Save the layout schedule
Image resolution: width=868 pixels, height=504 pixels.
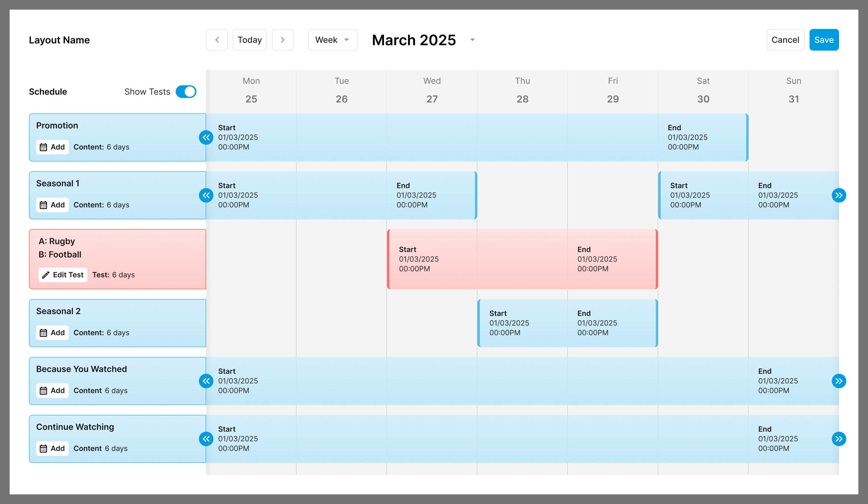(824, 40)
